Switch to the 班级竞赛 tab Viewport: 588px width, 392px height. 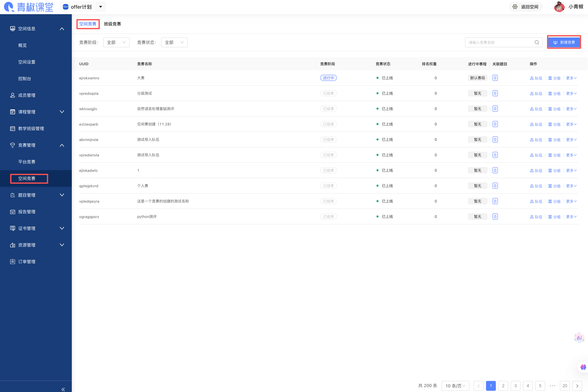click(112, 24)
